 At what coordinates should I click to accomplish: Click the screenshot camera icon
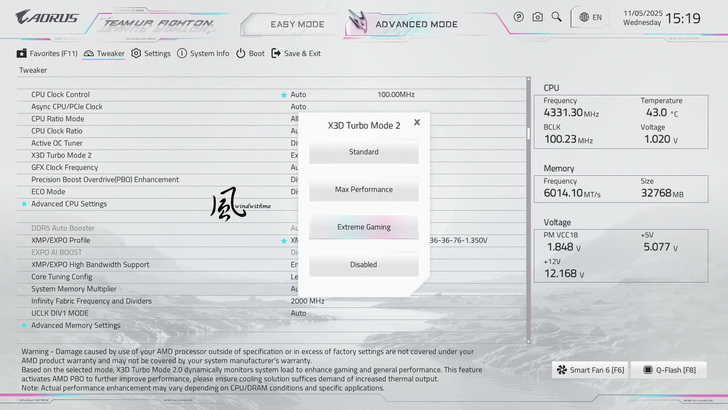[537, 17]
